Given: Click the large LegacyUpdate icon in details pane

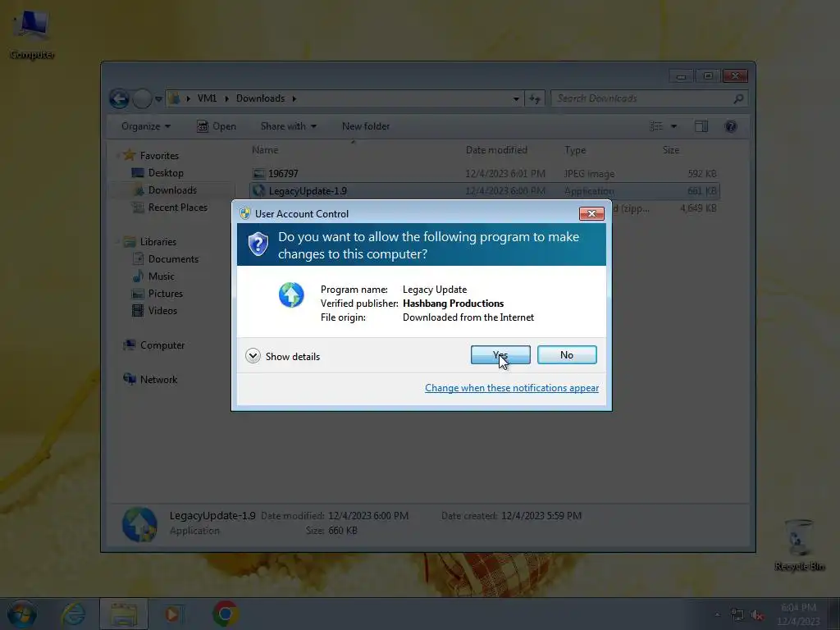Looking at the screenshot, I should click(139, 524).
